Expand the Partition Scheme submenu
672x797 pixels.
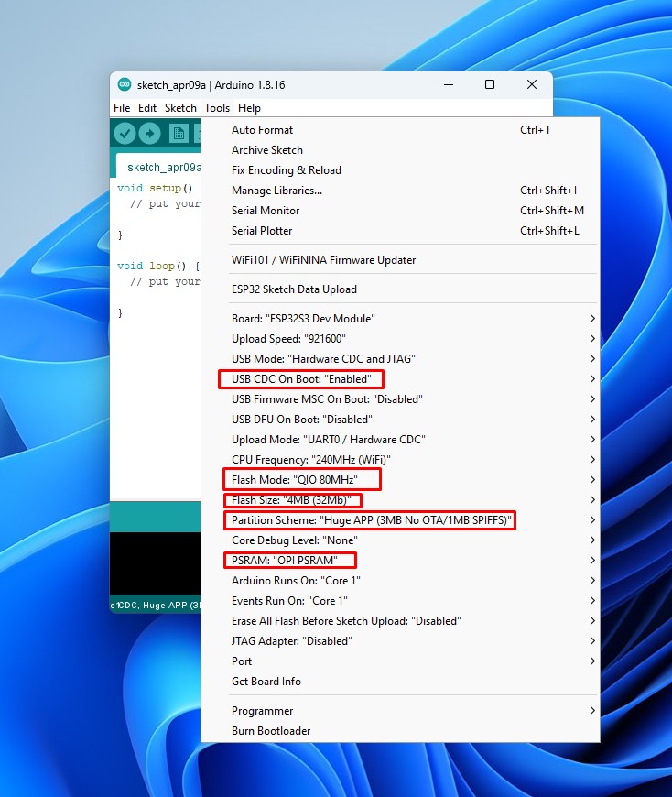[370, 520]
